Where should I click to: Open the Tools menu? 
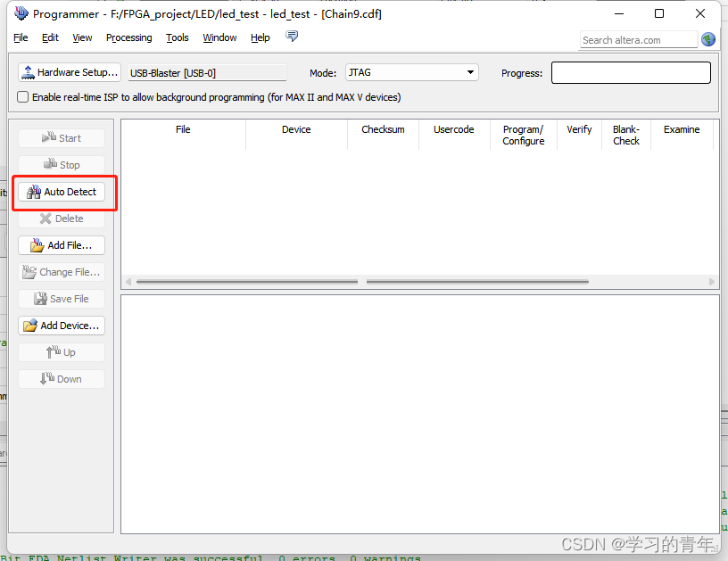coord(177,37)
